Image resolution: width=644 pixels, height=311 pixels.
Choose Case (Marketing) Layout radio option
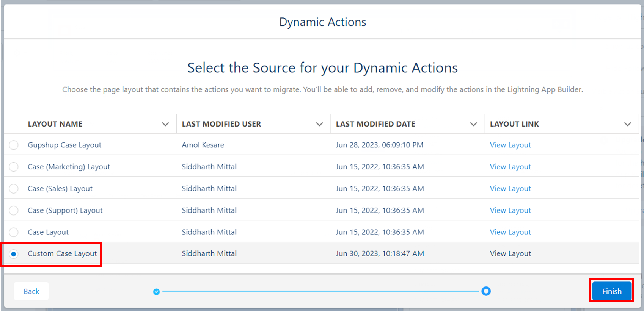pos(14,167)
